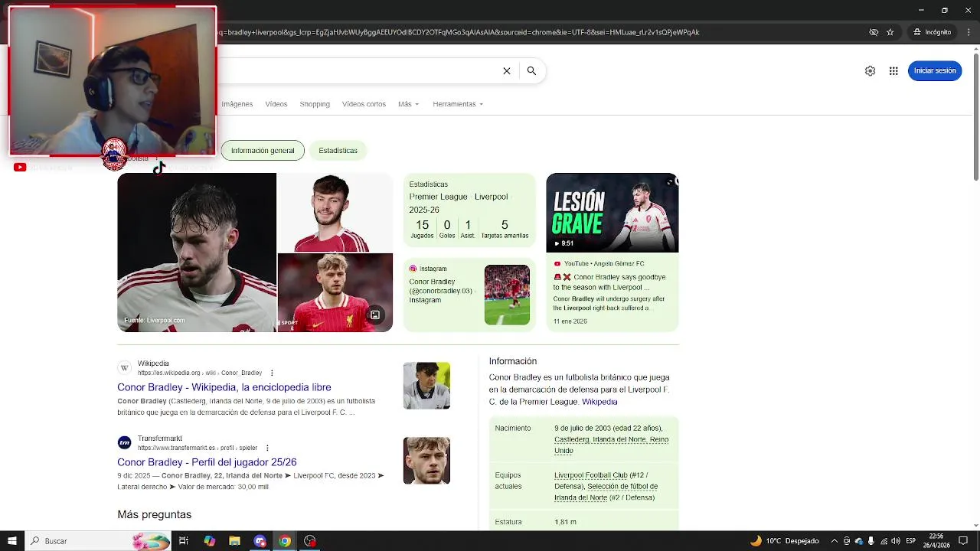Image resolution: width=980 pixels, height=551 pixels.
Task: Click the Wikipedia site favicon
Action: [x=124, y=368]
